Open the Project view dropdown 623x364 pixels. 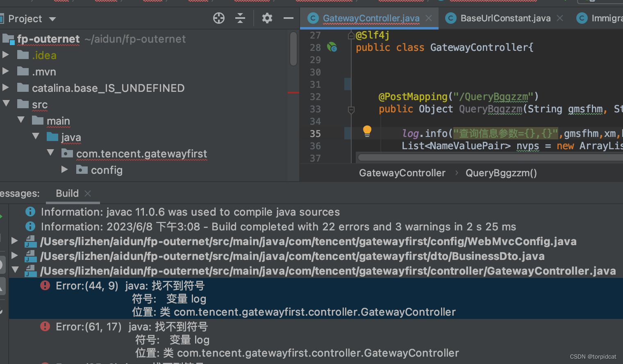coord(52,19)
